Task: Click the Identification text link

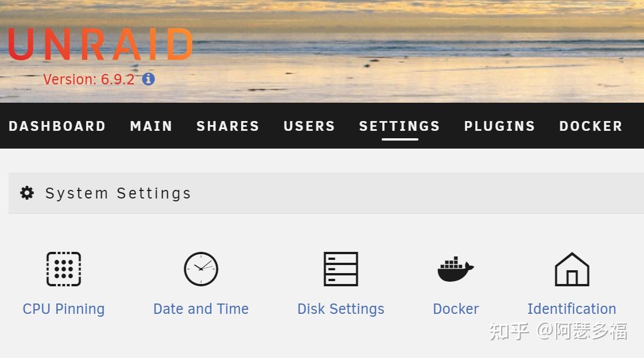Action: (x=572, y=309)
